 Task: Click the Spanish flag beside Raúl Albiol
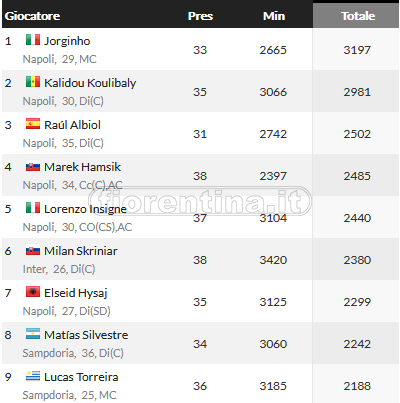33,124
